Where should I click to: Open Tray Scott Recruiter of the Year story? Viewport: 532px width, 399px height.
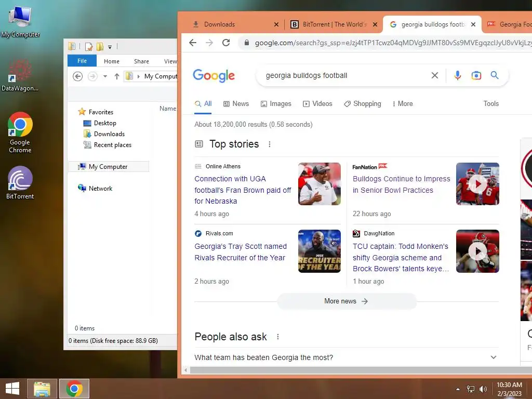tap(241, 252)
